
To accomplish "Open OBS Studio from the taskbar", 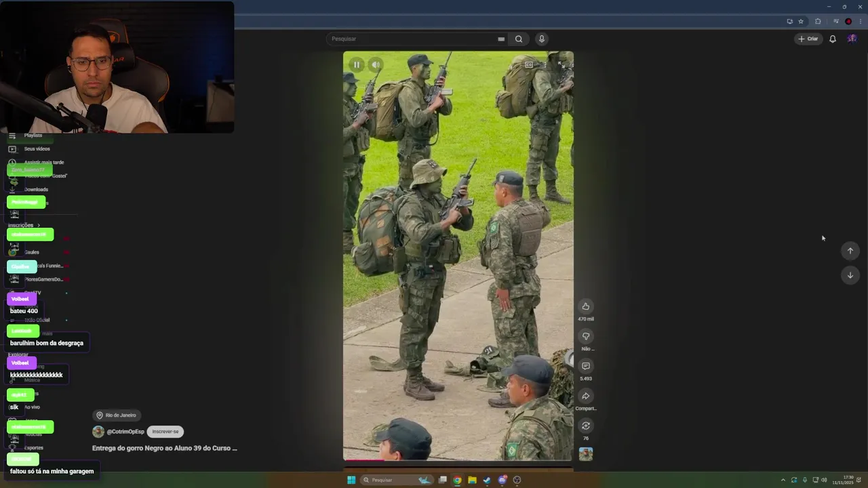I will coord(517,480).
